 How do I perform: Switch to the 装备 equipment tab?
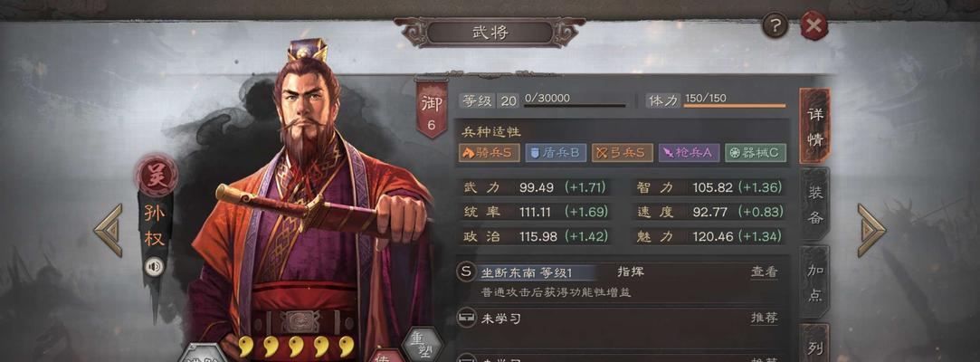814,204
